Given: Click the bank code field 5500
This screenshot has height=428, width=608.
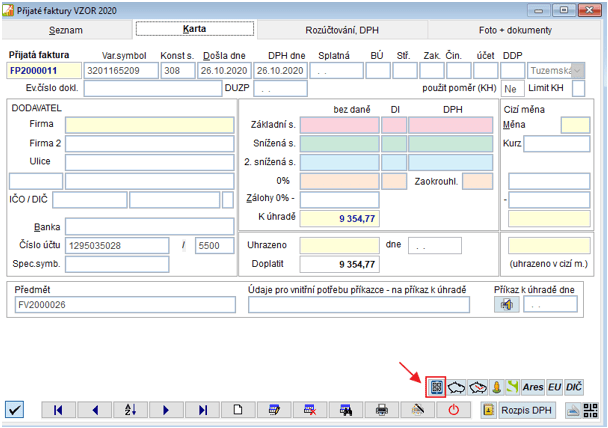Looking at the screenshot, I should click(214, 245).
